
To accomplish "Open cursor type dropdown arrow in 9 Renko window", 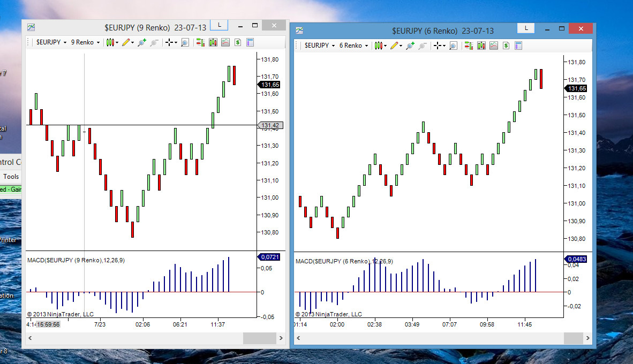I will [x=176, y=42].
